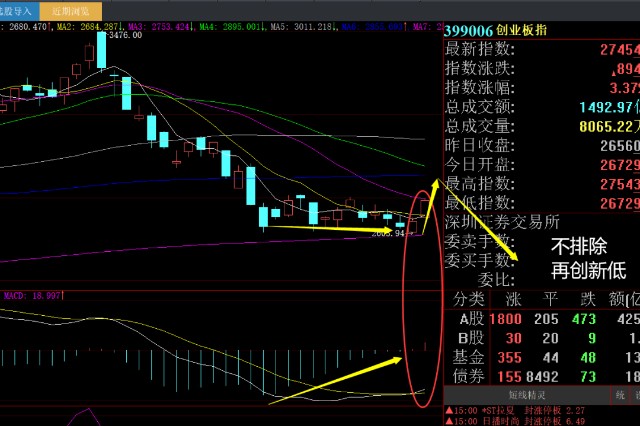The height and width of the screenshot is (426, 640).
Task: Open the 选股导入 tab
Action: click(x=19, y=11)
